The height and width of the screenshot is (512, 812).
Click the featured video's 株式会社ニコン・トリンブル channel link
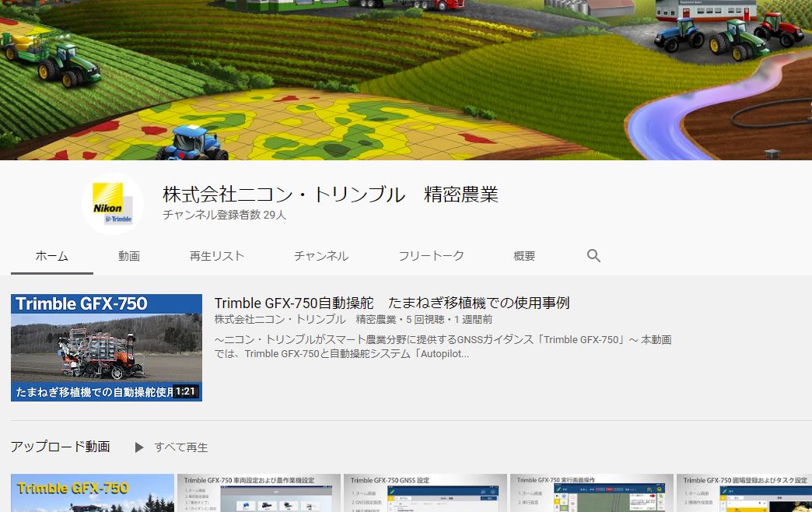pyautogui.click(x=305, y=319)
